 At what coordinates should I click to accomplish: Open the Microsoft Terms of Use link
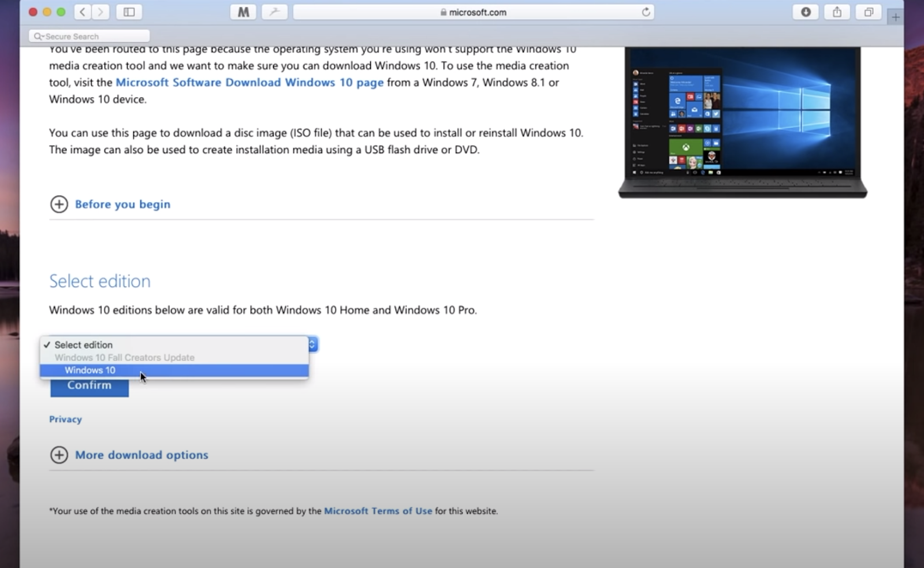coord(378,511)
